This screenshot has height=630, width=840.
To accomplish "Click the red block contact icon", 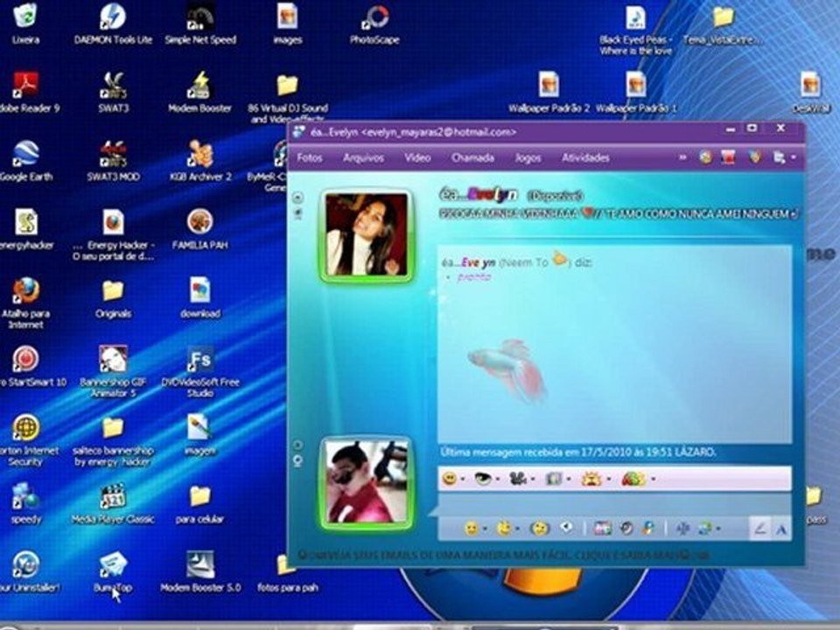I will (728, 157).
